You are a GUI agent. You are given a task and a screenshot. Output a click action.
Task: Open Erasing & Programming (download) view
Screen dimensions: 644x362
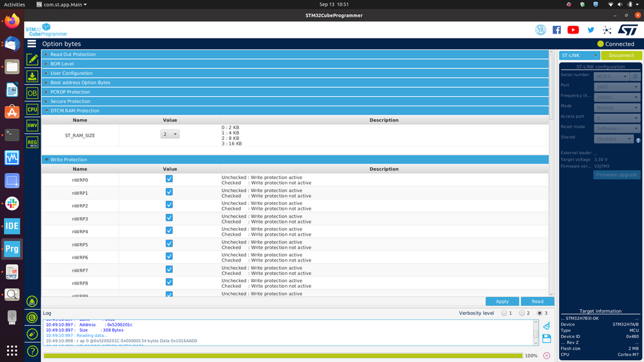32,77
